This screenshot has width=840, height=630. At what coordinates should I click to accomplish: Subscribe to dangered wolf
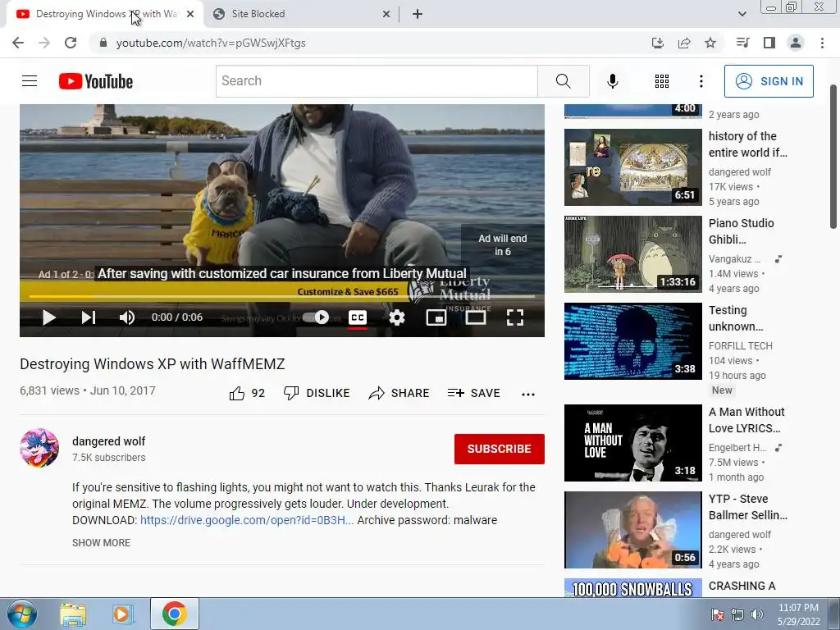coord(500,449)
